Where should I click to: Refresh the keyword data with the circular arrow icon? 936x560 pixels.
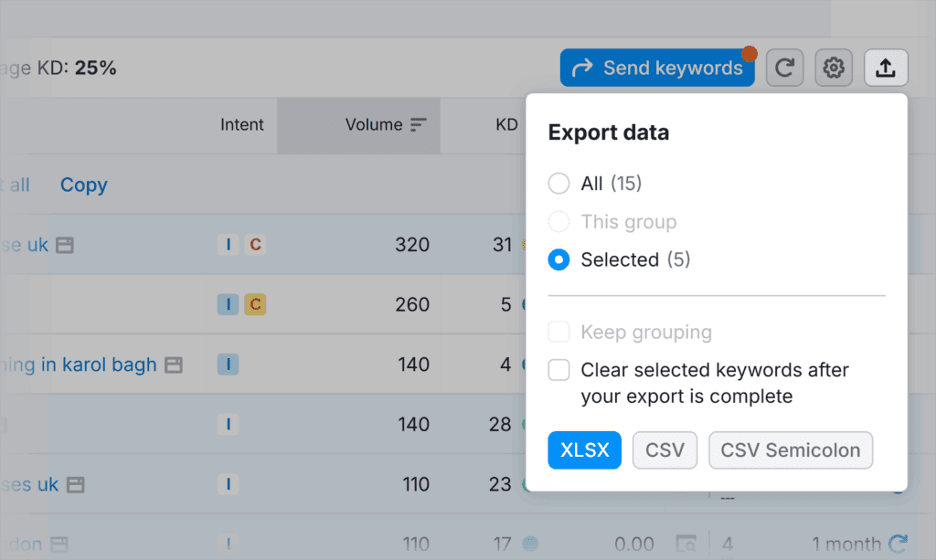tap(784, 67)
